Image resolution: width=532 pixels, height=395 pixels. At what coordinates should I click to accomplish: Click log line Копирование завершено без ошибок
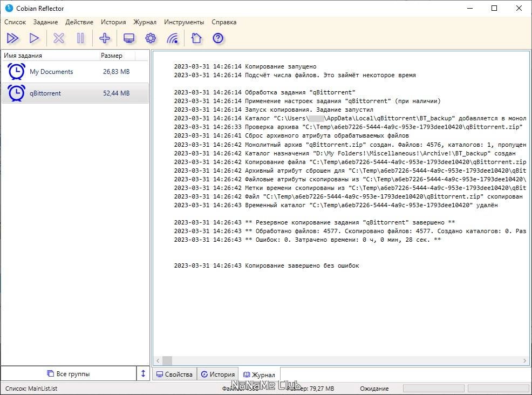[x=267, y=265]
